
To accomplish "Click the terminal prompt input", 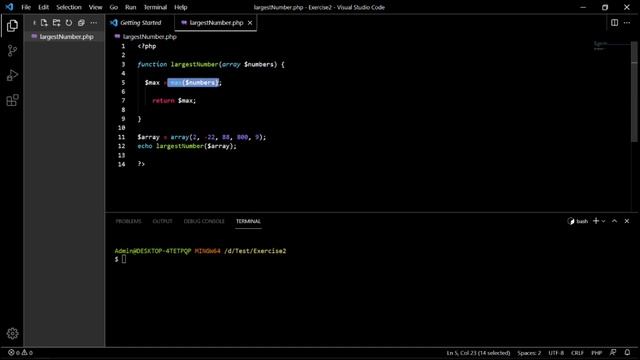I will (124, 259).
